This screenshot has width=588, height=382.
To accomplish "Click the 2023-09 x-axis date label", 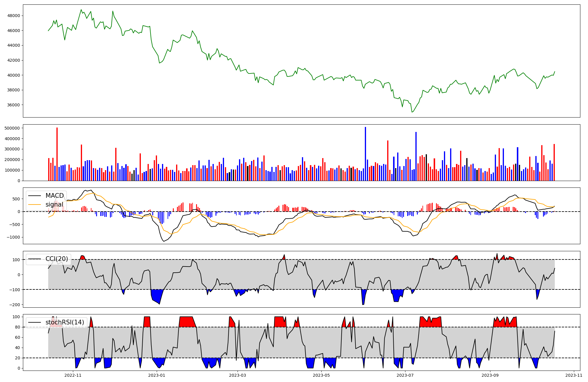I will coord(490,375).
